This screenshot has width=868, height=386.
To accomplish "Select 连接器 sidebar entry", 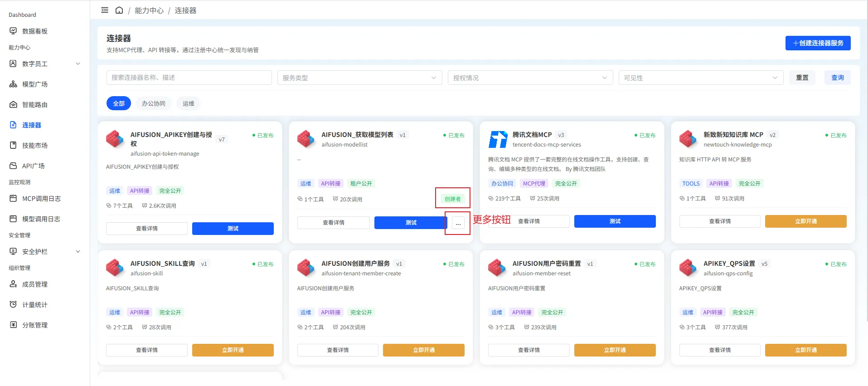I will pyautogui.click(x=32, y=125).
